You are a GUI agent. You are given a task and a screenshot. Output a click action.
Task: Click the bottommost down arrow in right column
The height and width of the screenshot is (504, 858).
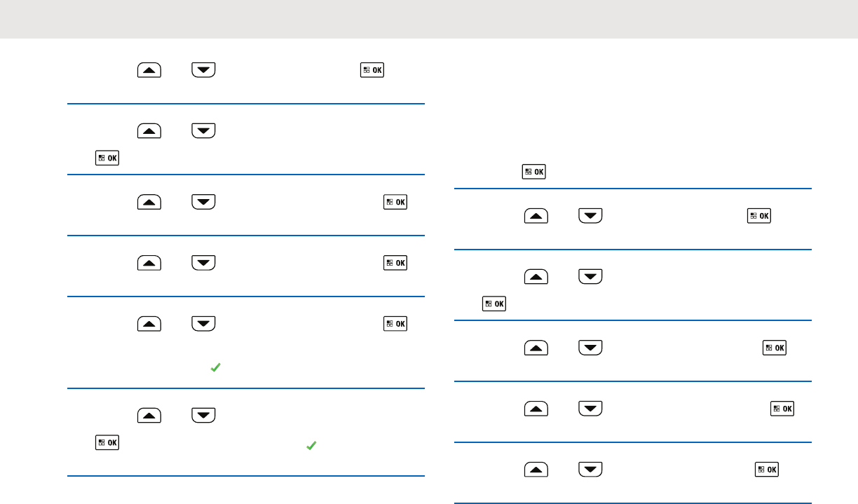click(590, 469)
